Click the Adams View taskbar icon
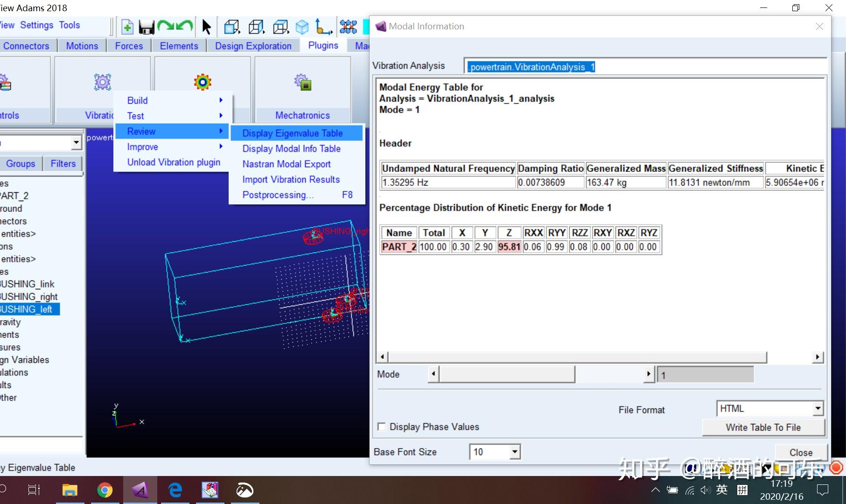The width and height of the screenshot is (846, 504). click(140, 490)
